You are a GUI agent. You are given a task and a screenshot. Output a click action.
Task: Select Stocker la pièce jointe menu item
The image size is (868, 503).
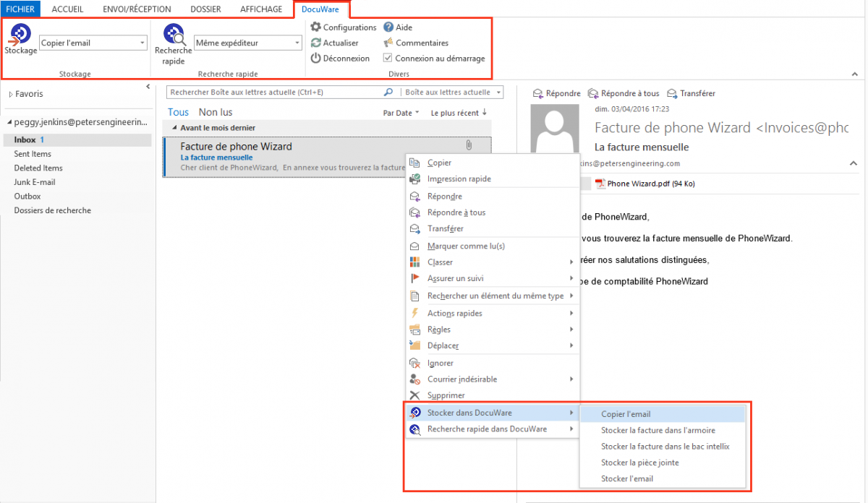click(x=640, y=463)
